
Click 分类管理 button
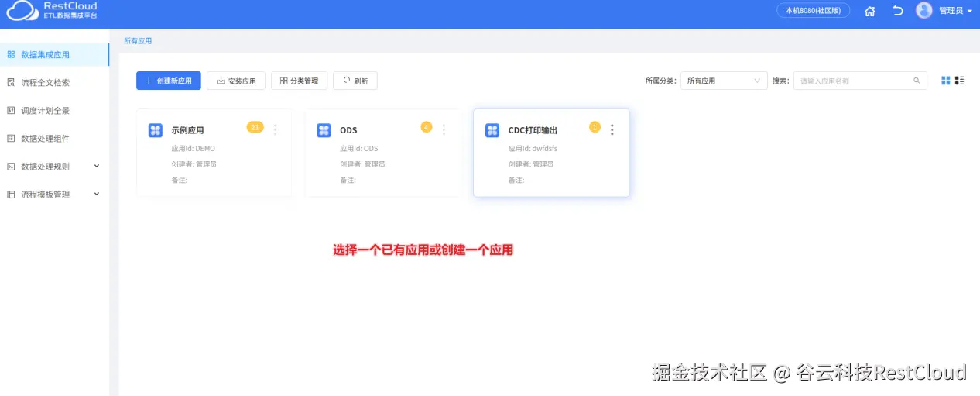pos(299,81)
